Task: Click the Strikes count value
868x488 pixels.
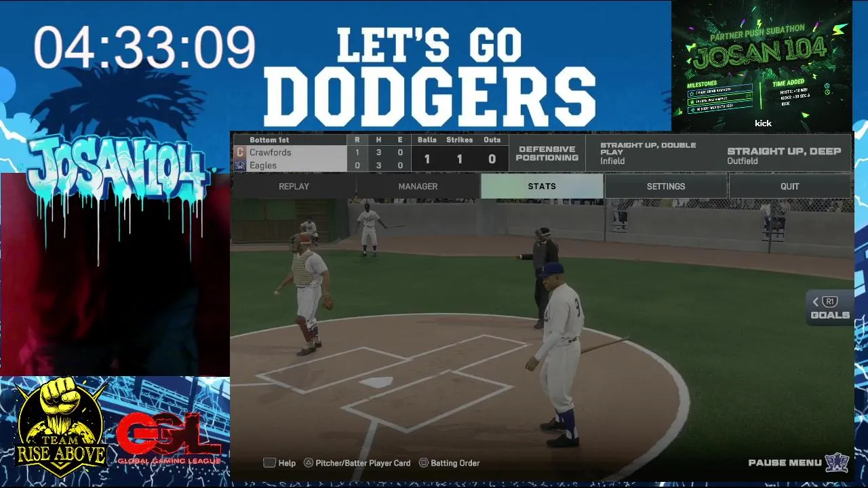Action: coord(459,159)
